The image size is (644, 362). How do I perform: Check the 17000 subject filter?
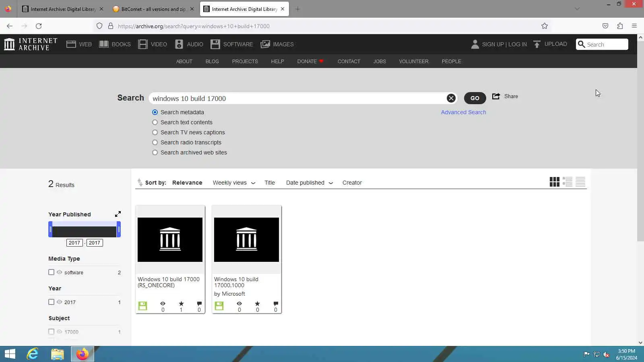[x=51, y=332]
